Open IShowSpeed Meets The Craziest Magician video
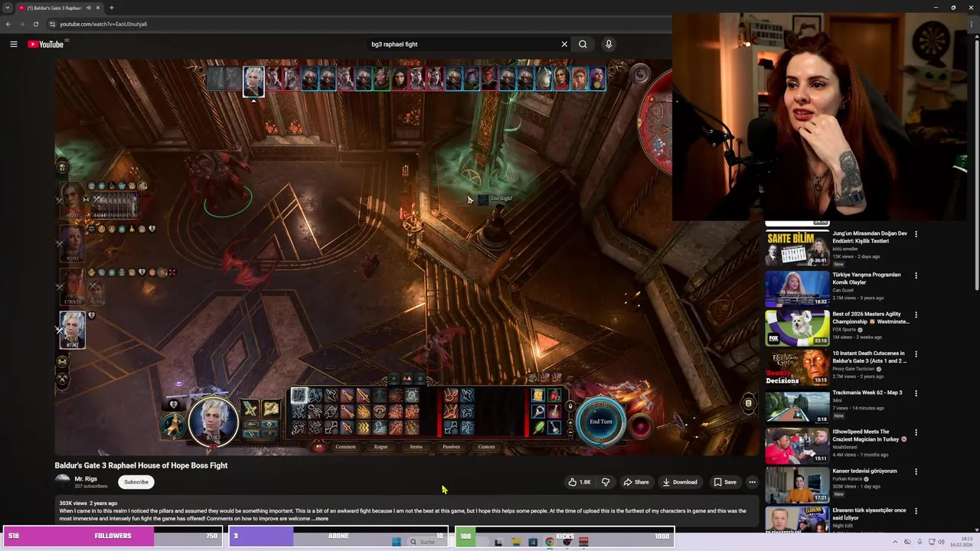This screenshot has height=551, width=980. point(868,435)
